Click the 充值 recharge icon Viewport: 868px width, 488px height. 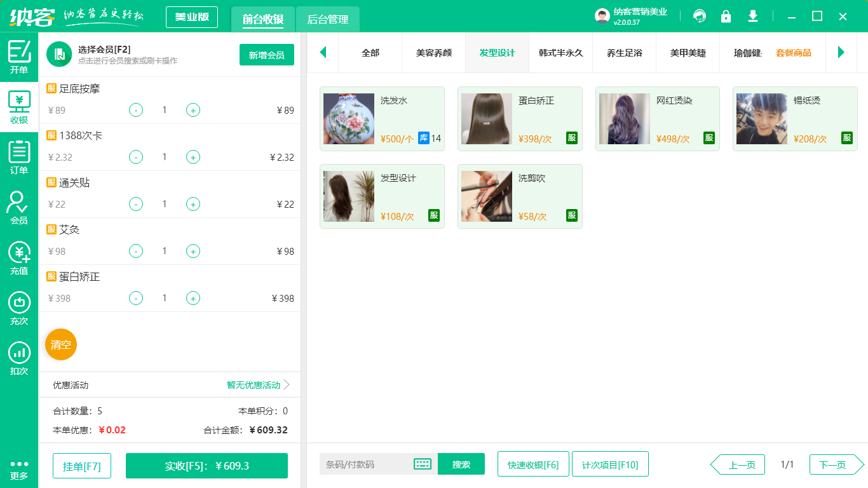pos(18,257)
